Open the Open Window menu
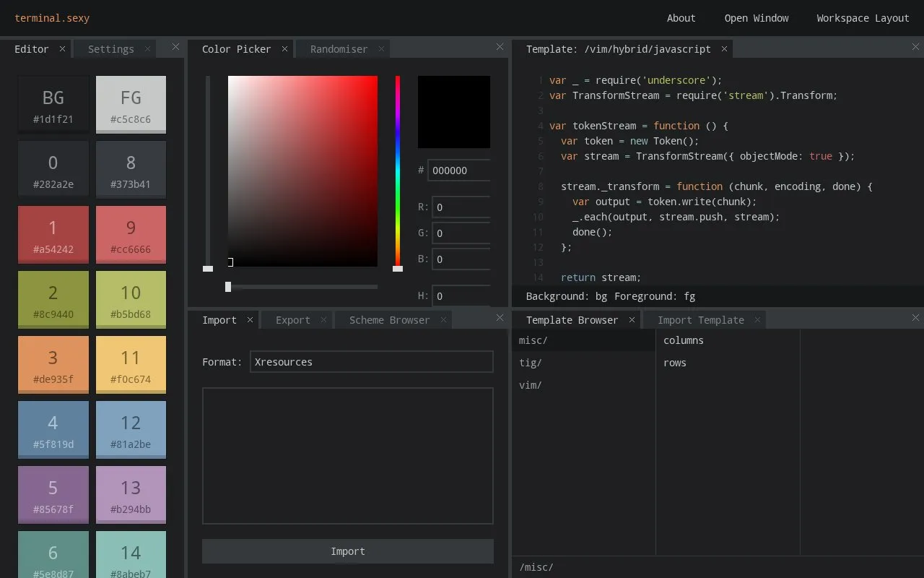This screenshot has height=578, width=924. [x=757, y=18]
